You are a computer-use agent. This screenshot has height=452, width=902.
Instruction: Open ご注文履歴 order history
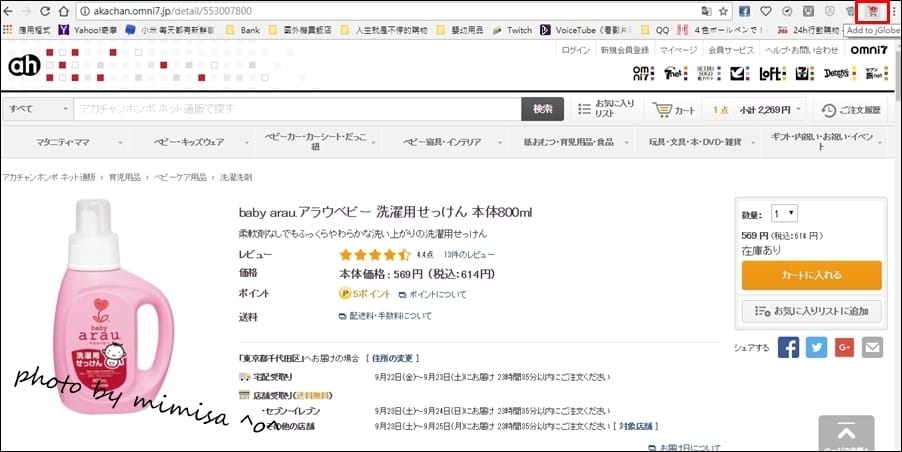click(851, 110)
